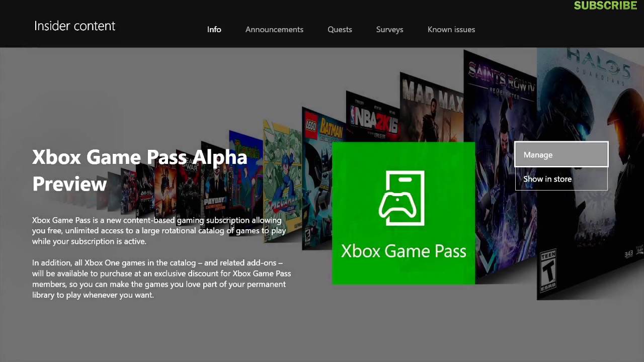View the Known issues tab
Viewport: 644px width, 362px height.
(x=451, y=30)
